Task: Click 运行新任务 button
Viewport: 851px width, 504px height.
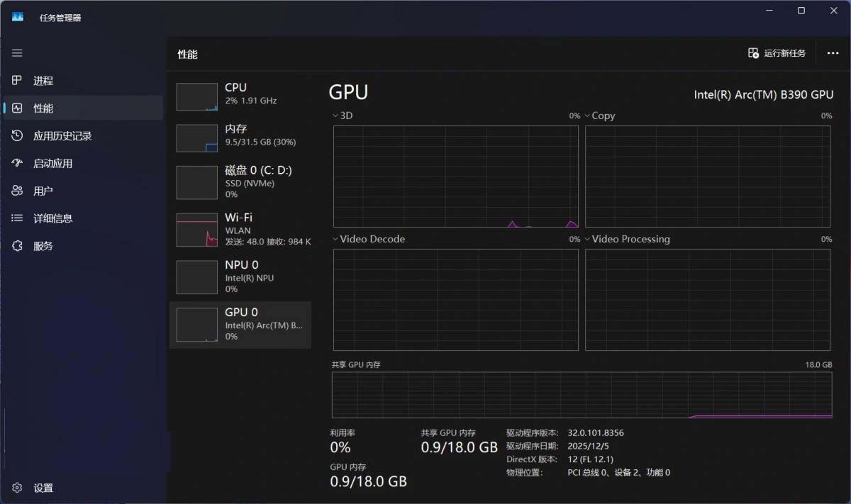Action: pos(777,53)
